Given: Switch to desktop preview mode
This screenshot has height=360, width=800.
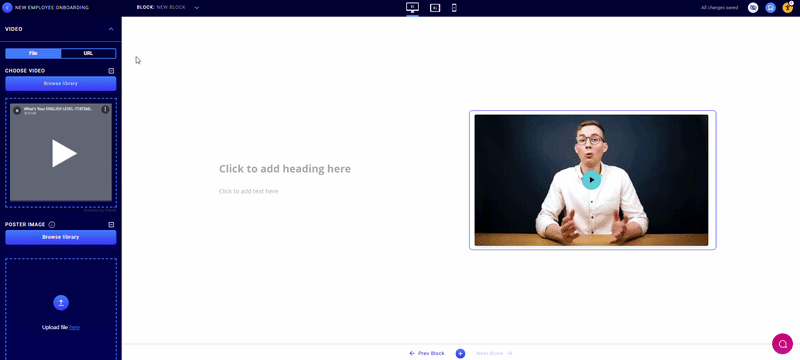Looking at the screenshot, I should tap(412, 7).
